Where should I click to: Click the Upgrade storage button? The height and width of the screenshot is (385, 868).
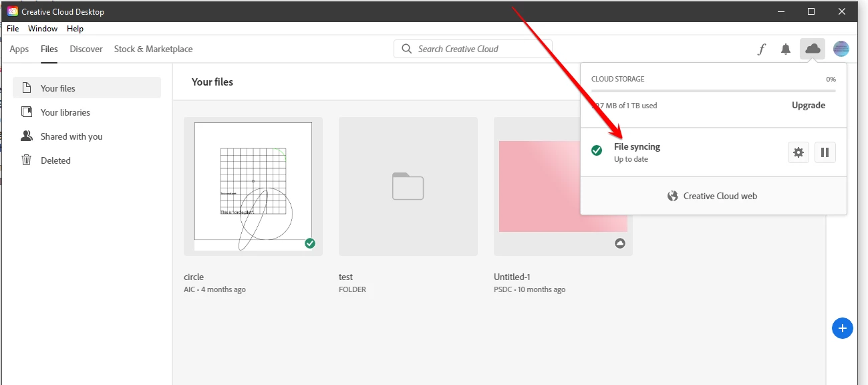point(809,105)
